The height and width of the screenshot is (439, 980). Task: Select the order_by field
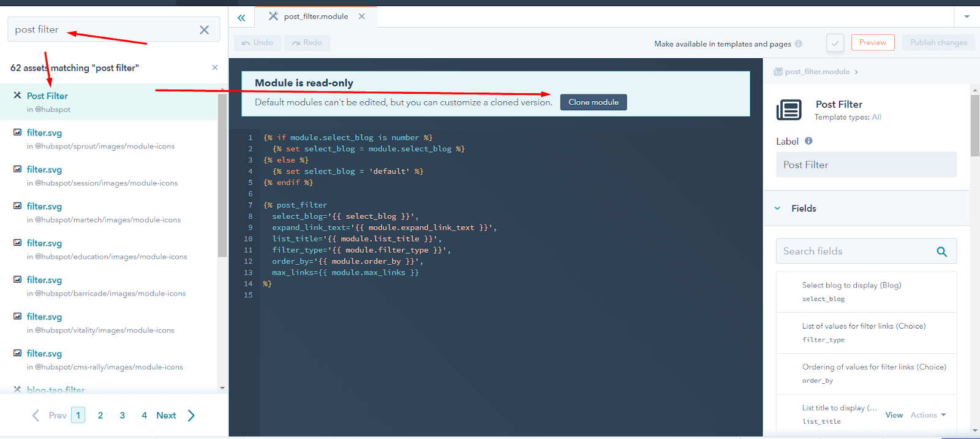pos(866,374)
